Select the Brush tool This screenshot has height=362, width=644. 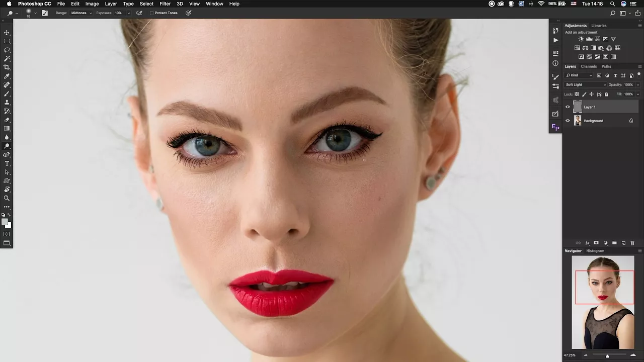(7, 94)
